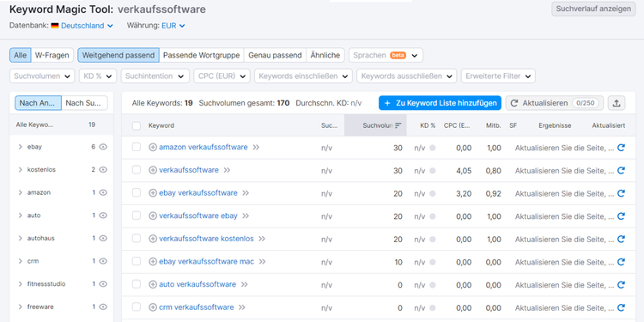The width and height of the screenshot is (644, 322).
Task: Select the Alle tab
Action: pyautogui.click(x=20, y=55)
